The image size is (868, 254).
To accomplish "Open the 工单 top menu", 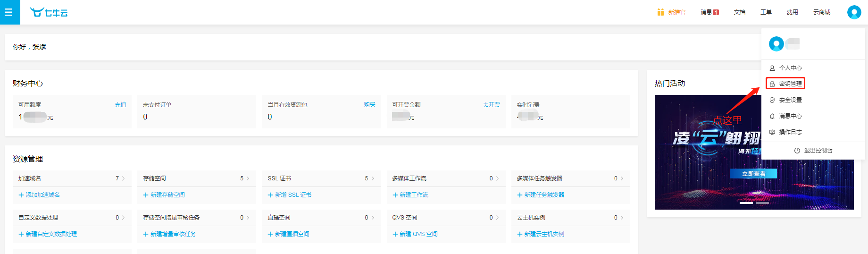I will click(766, 12).
